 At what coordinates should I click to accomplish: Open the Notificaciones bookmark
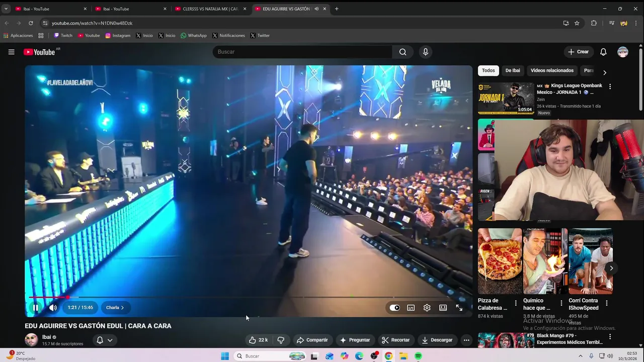click(228, 36)
